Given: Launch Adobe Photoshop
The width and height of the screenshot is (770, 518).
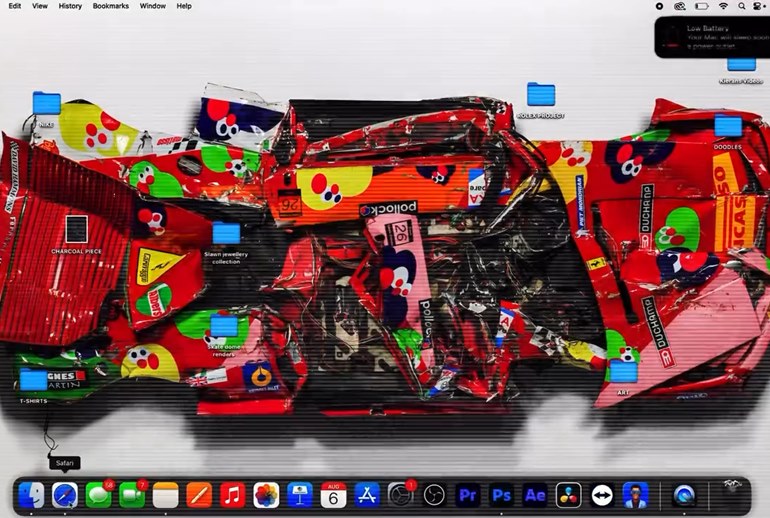Looking at the screenshot, I should pos(501,495).
